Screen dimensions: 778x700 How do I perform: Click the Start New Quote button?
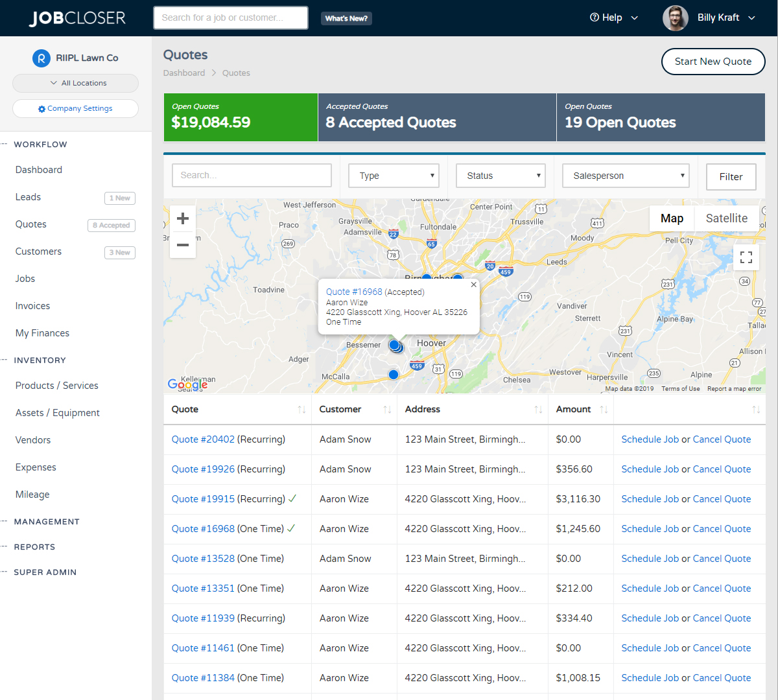[x=713, y=62]
